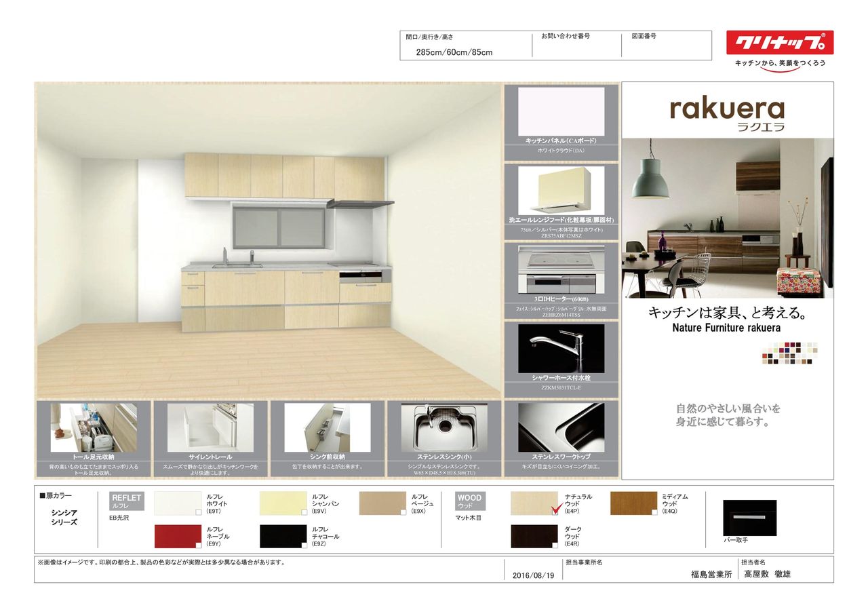Select the dark brown ダークウッド swatch
This screenshot has width=868, height=614.
534,536
